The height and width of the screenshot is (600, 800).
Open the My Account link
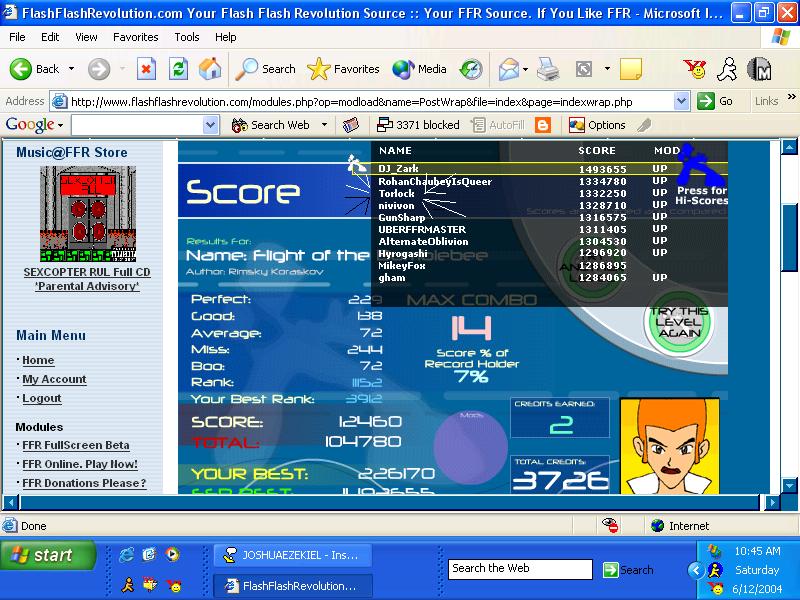tap(54, 379)
